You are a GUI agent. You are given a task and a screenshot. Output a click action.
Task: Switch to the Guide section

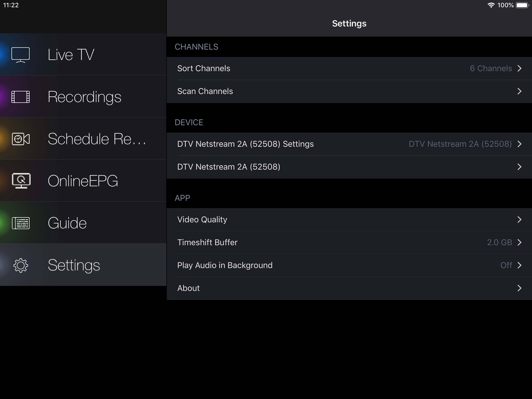coord(83,223)
